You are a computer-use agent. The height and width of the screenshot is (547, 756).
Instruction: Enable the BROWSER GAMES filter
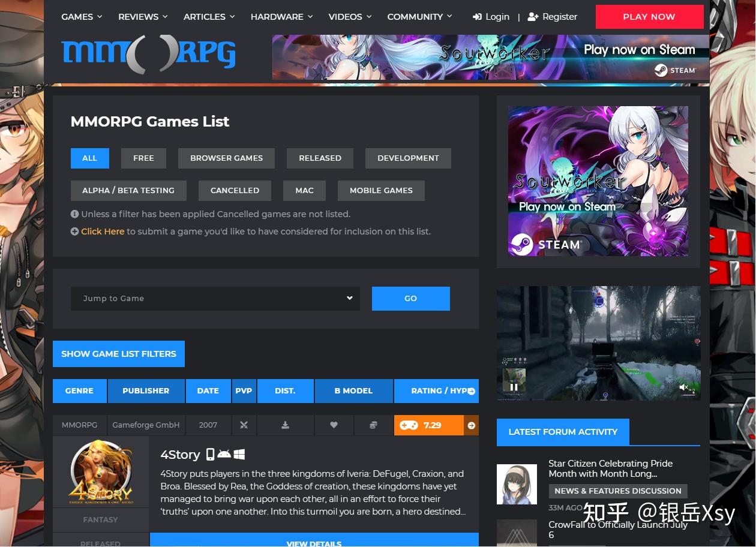(226, 158)
